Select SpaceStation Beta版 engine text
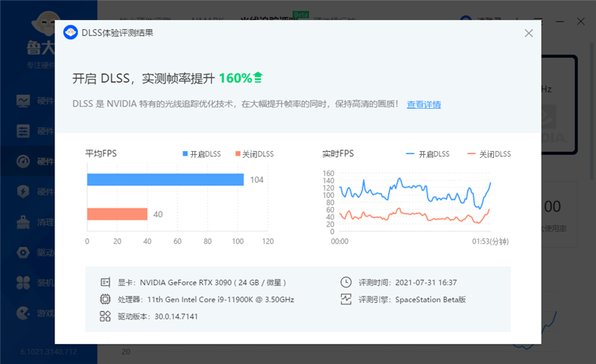 pos(431,299)
